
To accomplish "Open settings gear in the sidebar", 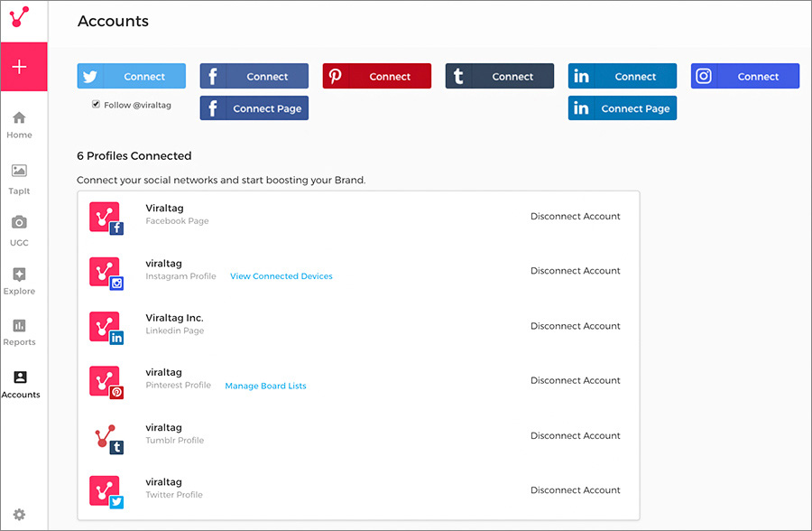I will pos(19,515).
